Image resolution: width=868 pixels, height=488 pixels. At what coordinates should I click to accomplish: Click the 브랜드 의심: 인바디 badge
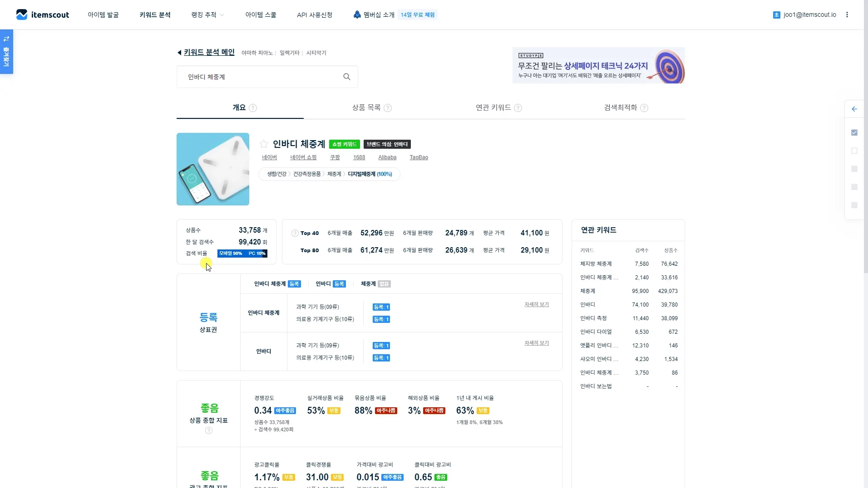click(x=387, y=144)
